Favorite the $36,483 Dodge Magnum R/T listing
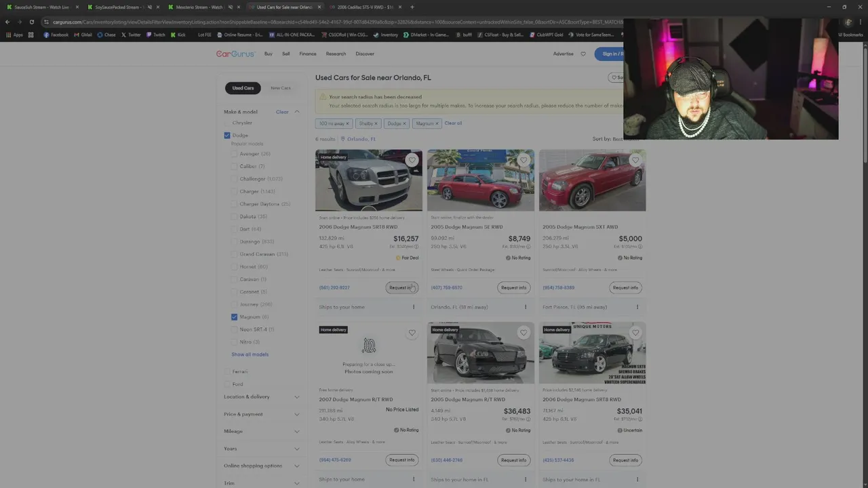Screen dimensions: 868x488 click(524, 333)
